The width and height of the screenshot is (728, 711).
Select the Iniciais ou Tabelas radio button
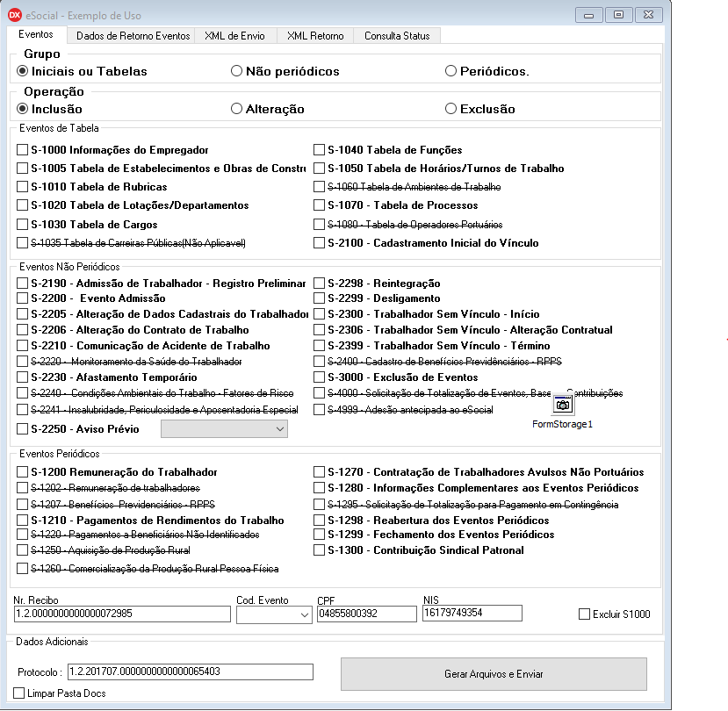(x=22, y=71)
